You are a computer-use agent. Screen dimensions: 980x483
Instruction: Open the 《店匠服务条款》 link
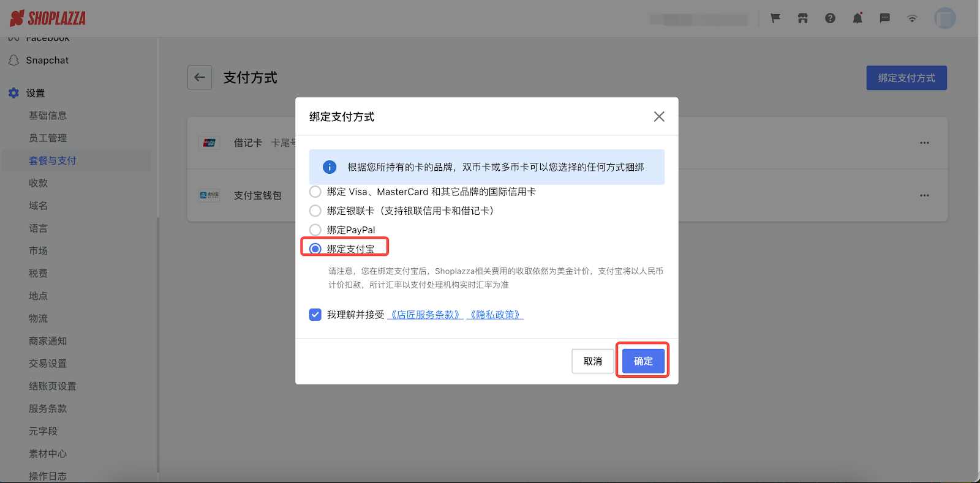click(x=425, y=315)
